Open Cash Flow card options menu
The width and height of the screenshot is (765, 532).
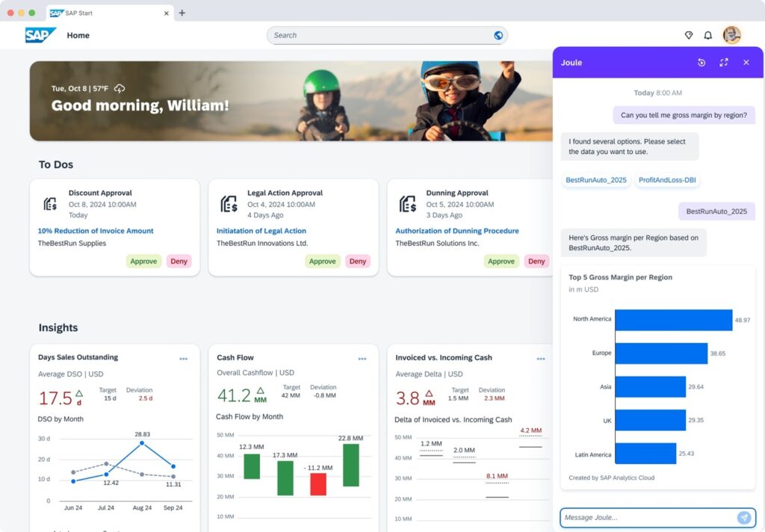(362, 359)
